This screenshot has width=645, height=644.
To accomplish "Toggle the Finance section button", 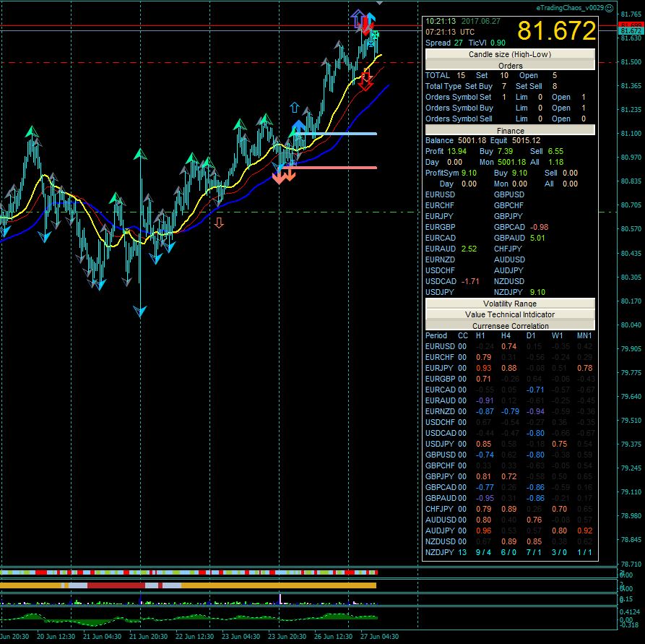I will point(510,131).
